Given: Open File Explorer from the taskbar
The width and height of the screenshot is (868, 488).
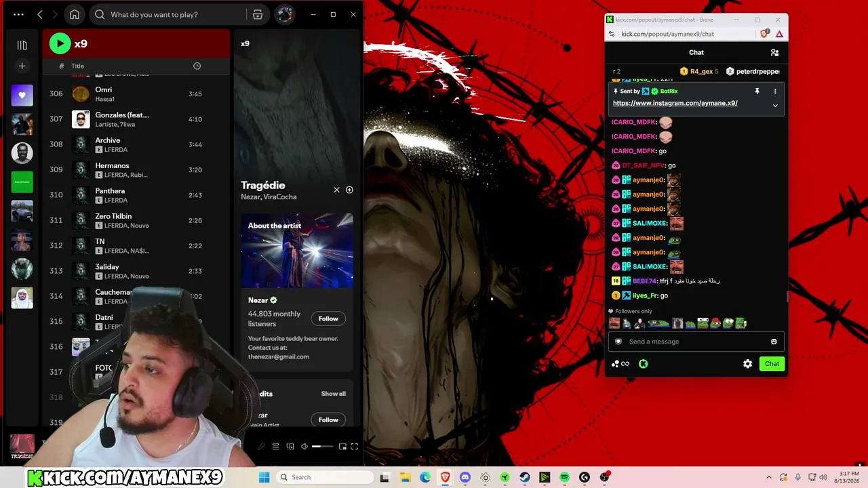Looking at the screenshot, I should coord(405,477).
